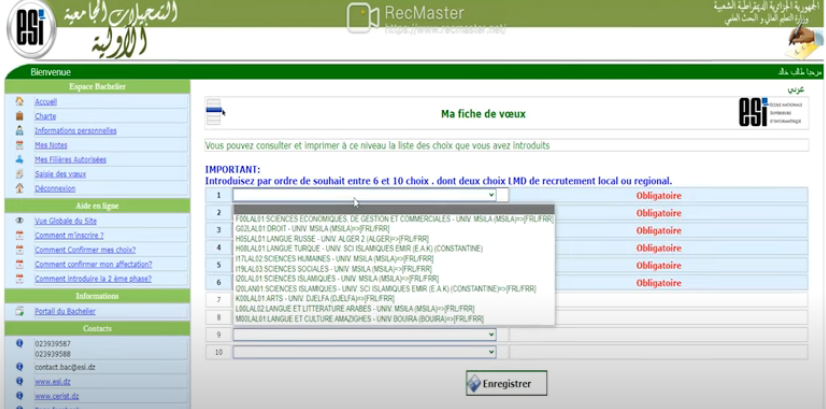Click the icon next to Saisie des vœux
The image size is (826, 409).
[19, 173]
